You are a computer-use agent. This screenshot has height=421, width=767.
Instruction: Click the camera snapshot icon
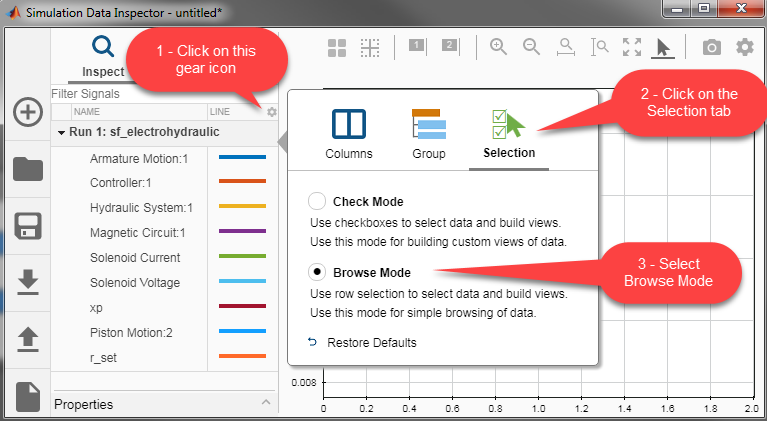click(711, 47)
